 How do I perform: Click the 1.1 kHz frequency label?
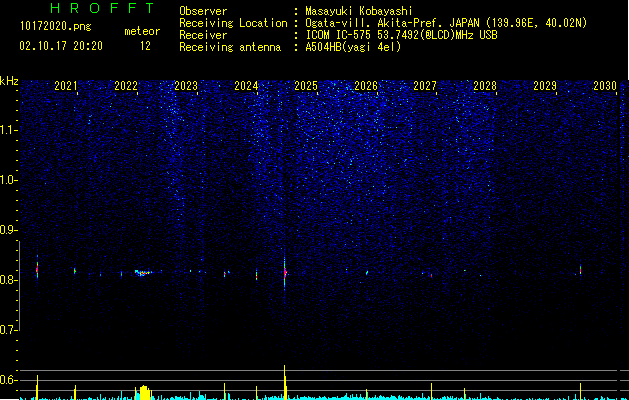coord(8,130)
